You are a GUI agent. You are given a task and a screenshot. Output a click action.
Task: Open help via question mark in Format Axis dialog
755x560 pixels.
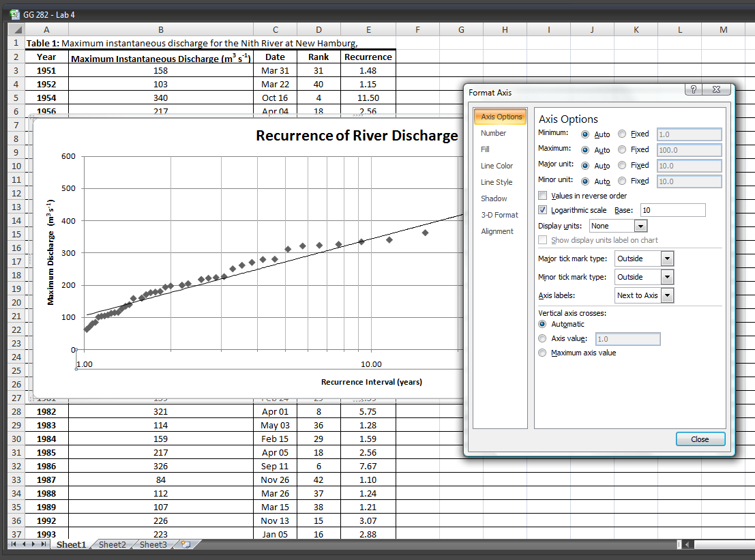[693, 89]
